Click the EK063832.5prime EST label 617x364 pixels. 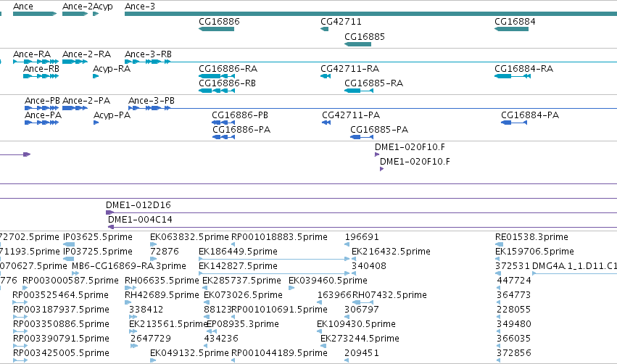tap(189, 237)
